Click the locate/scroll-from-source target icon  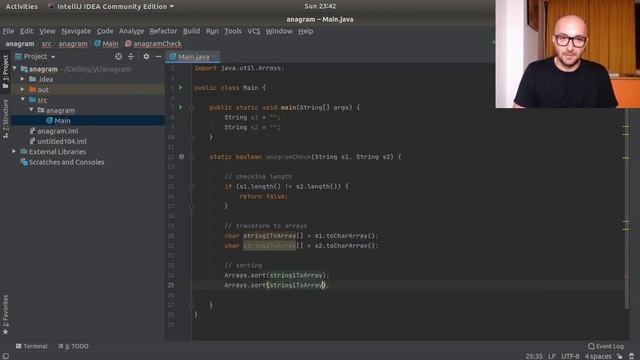[x=118, y=57]
